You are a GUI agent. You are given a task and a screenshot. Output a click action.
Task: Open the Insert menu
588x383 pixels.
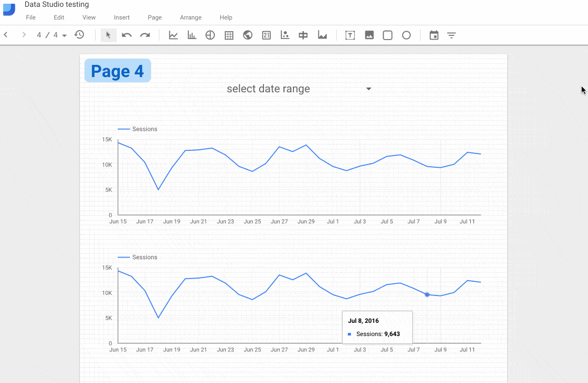pos(122,17)
